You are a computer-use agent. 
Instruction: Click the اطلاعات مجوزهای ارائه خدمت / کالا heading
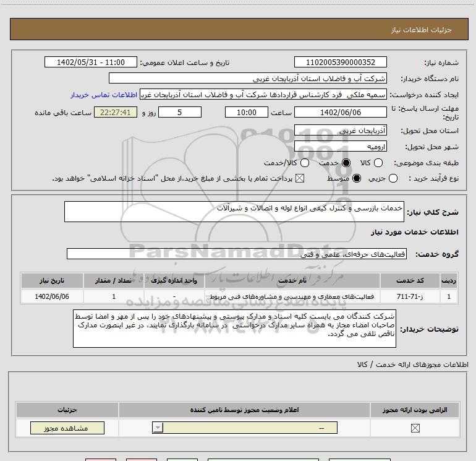413,364
